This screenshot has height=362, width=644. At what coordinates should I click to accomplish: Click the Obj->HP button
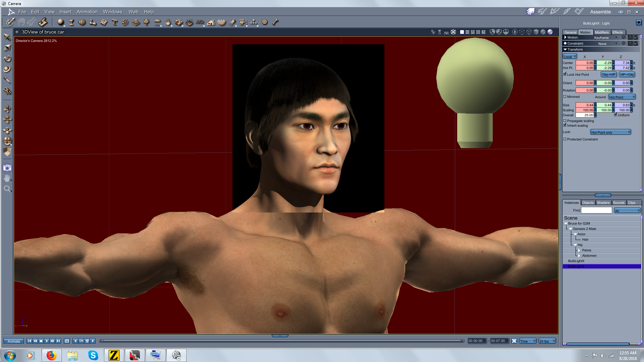click(608, 74)
